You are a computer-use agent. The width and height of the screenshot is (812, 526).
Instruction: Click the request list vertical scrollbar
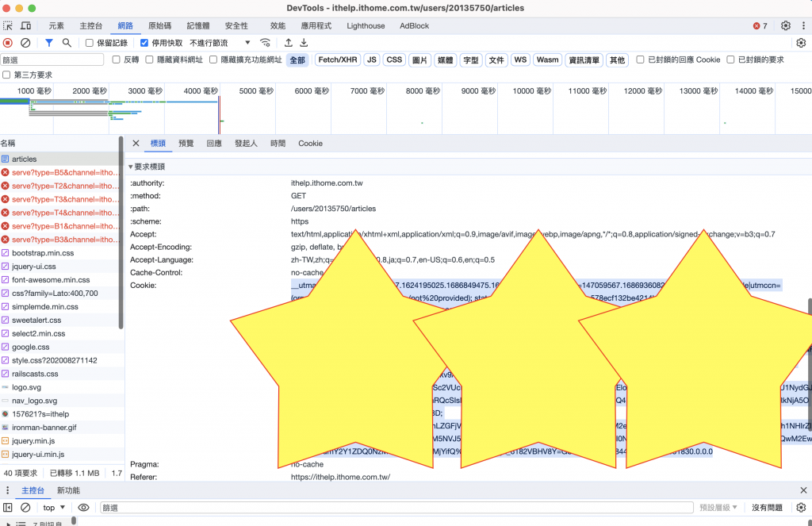[121, 233]
